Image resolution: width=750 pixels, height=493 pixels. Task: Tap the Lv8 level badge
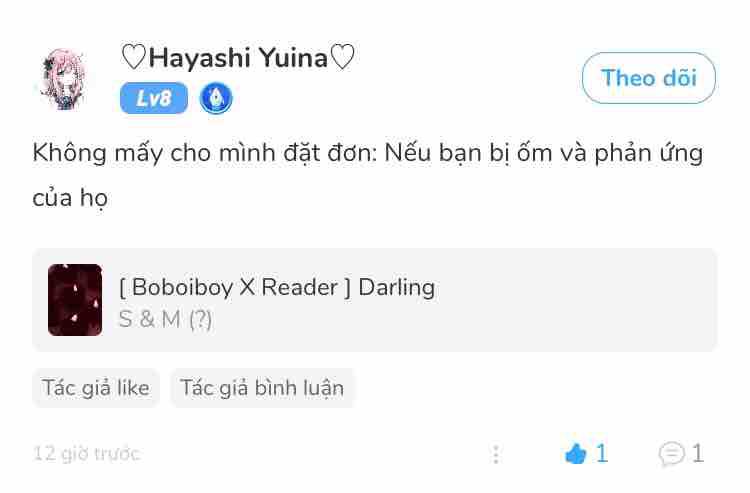[x=154, y=98]
